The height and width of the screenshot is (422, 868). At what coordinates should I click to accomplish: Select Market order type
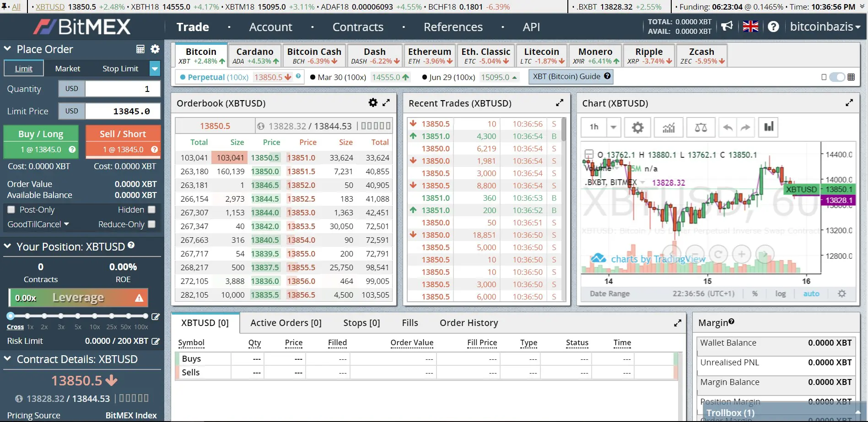[x=68, y=69]
